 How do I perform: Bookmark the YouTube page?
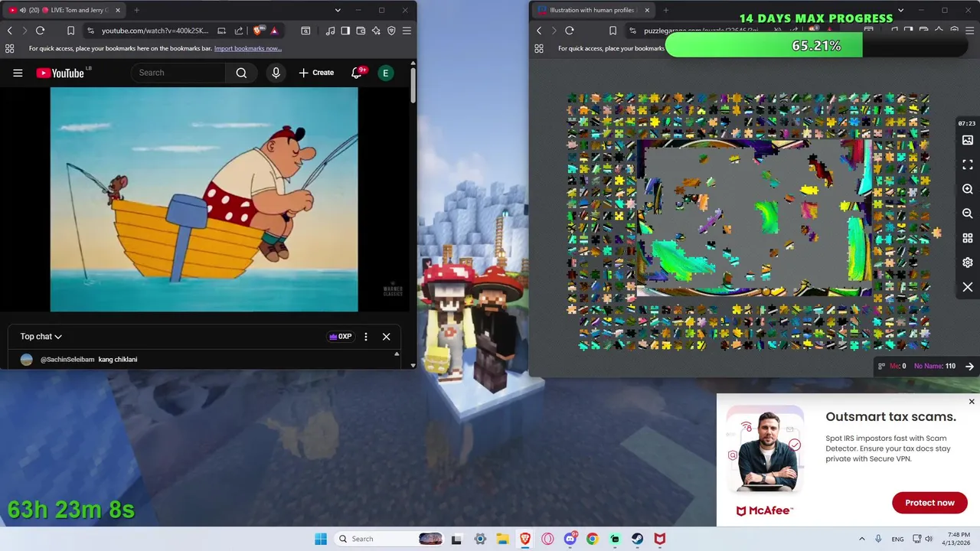70,31
